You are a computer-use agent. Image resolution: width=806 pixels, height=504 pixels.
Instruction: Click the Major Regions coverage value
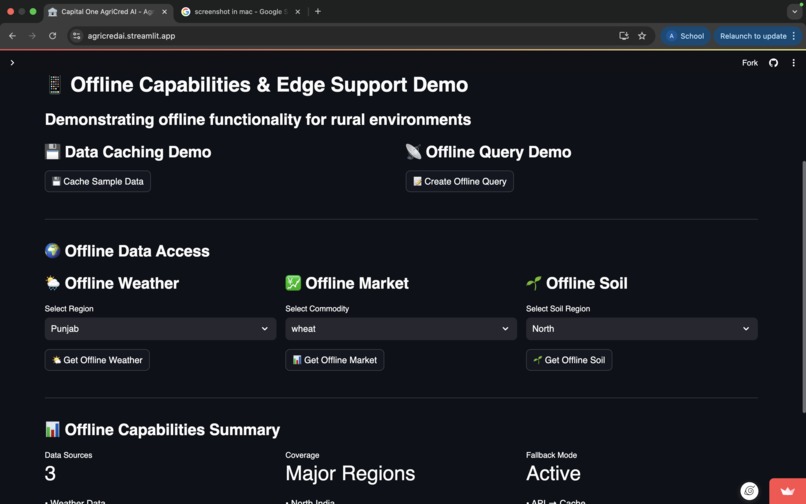point(350,474)
